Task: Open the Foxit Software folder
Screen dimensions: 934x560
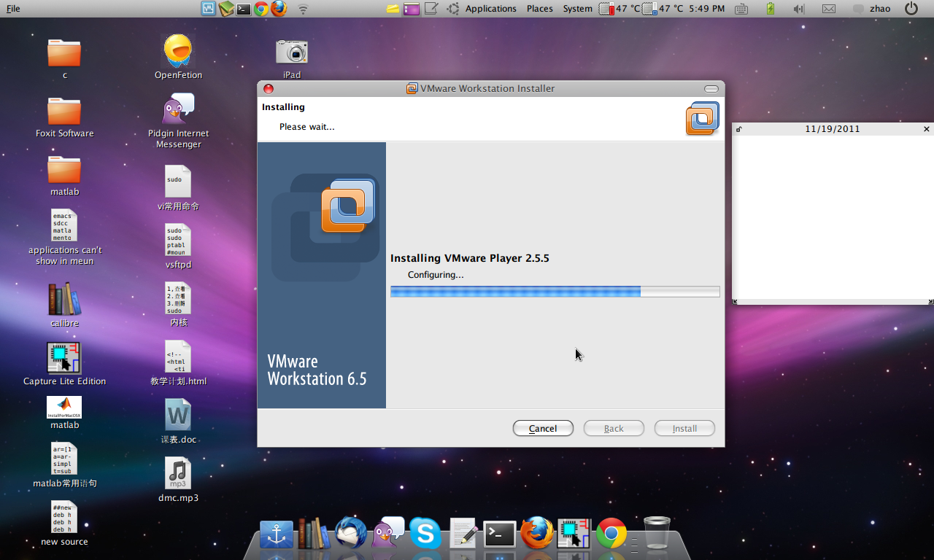Action: [64, 111]
